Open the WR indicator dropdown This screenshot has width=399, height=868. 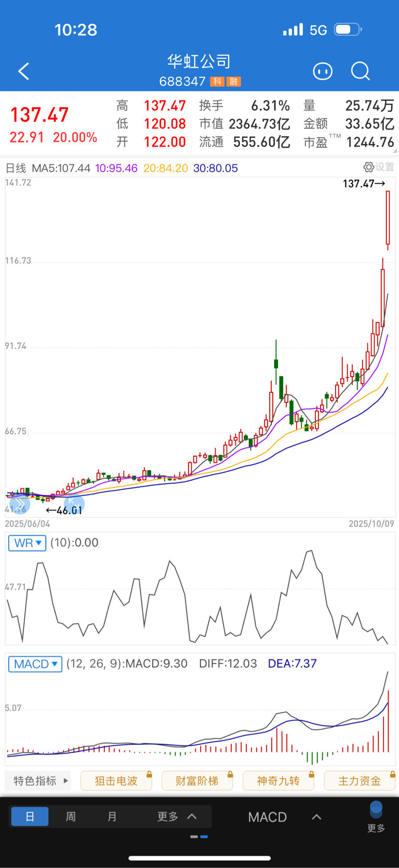(x=27, y=543)
